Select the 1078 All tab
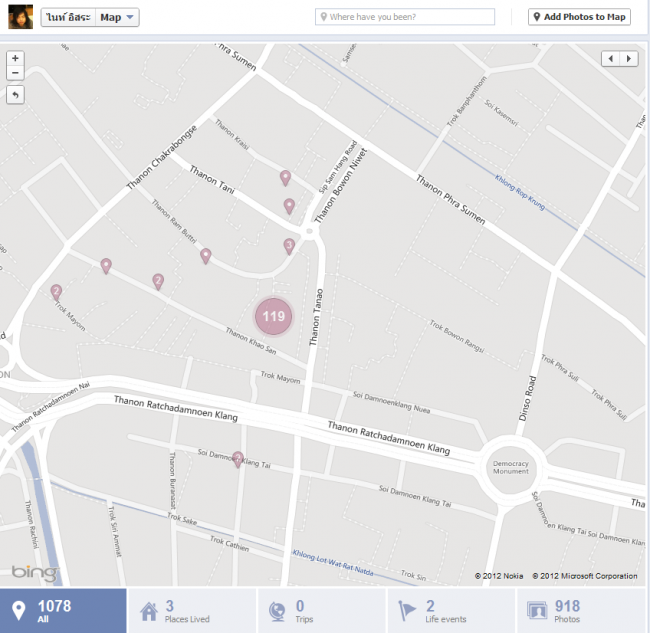This screenshot has width=650, height=633. pyautogui.click(x=63, y=611)
